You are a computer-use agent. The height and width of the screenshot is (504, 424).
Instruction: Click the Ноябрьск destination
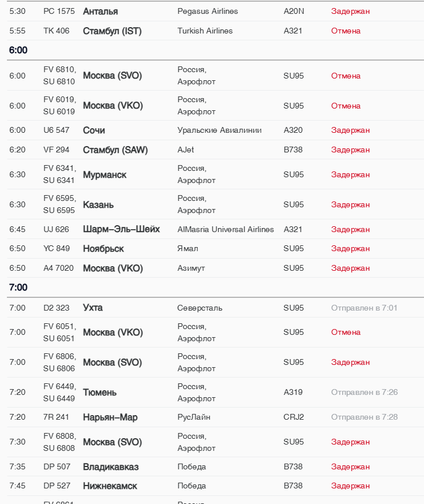104,249
